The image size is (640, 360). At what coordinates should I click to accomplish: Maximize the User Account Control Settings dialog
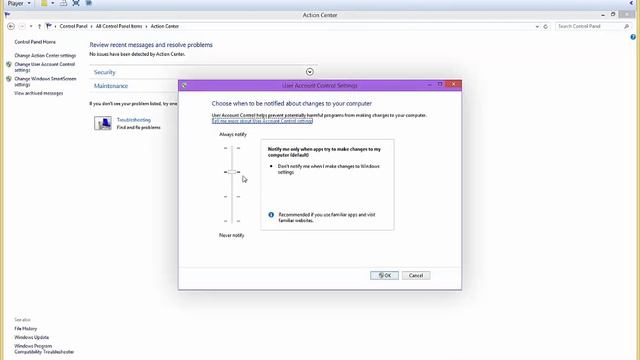(440, 84)
